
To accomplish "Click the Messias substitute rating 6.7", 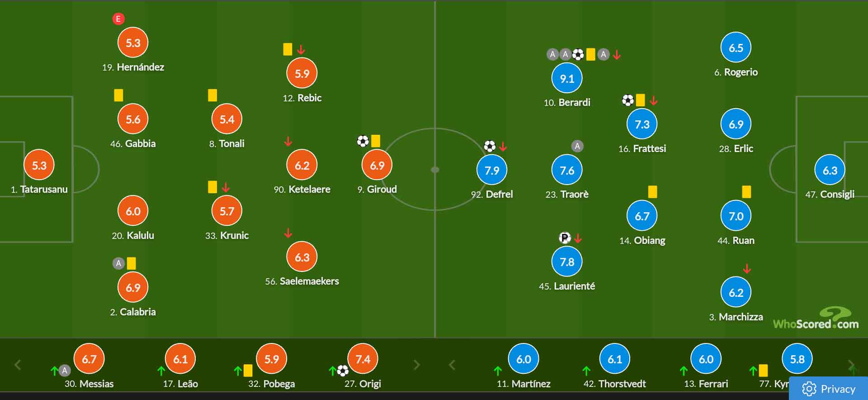I will click(x=89, y=359).
